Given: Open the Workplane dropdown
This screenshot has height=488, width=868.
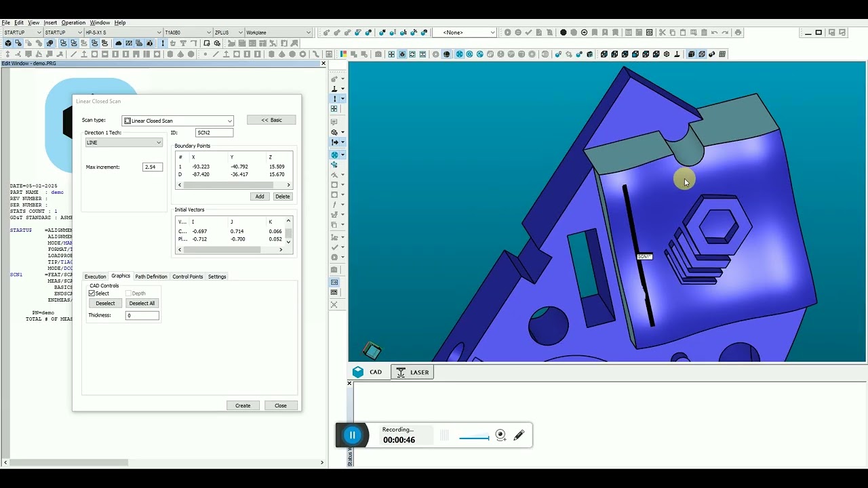Looking at the screenshot, I should 278,33.
